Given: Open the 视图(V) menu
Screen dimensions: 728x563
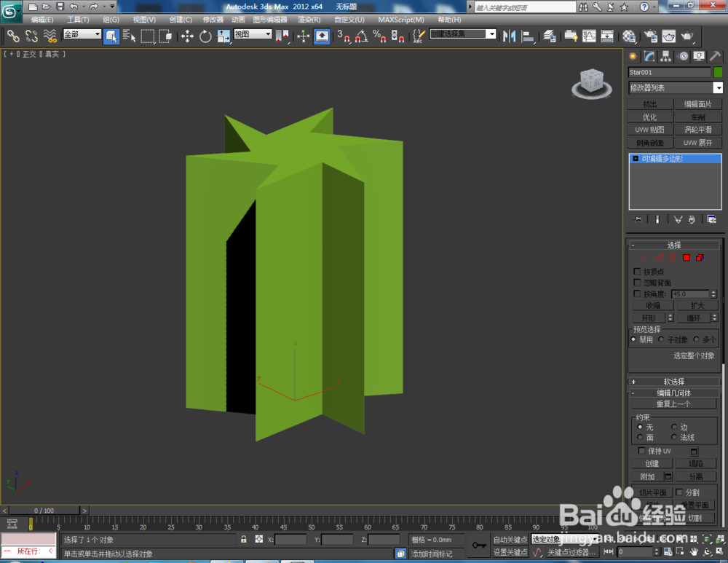Looking at the screenshot, I should coord(144,20).
